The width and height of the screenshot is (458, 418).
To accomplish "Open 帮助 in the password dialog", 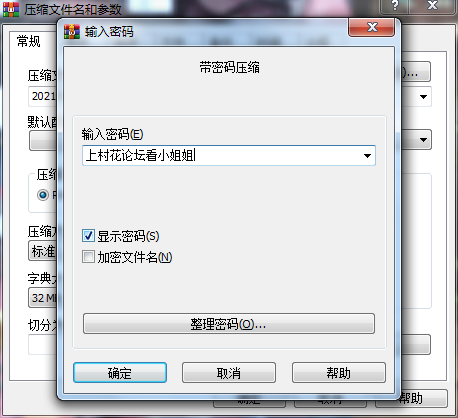I will [339, 373].
